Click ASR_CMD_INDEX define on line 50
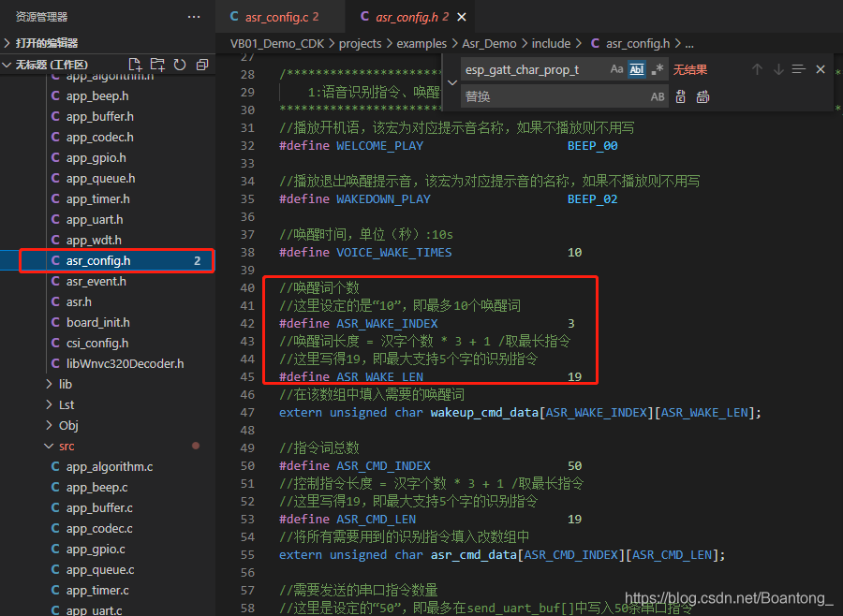This screenshot has height=616, width=843. coord(383,465)
